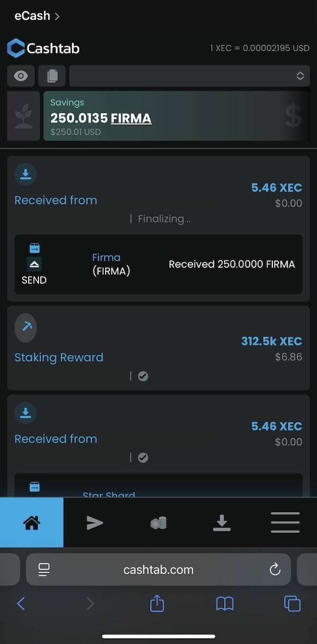Image resolution: width=317 pixels, height=644 pixels.
Task: Open the tokens coins tab
Action: [158, 523]
